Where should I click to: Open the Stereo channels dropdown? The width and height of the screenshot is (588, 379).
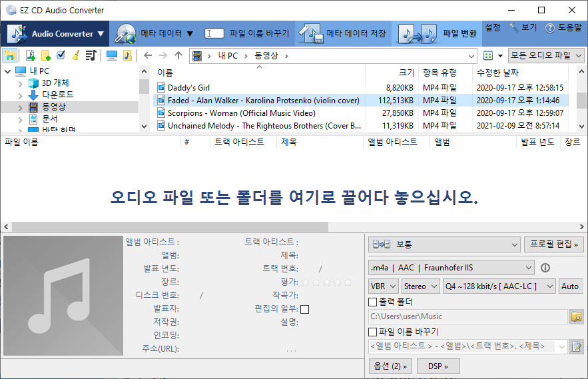(420, 286)
